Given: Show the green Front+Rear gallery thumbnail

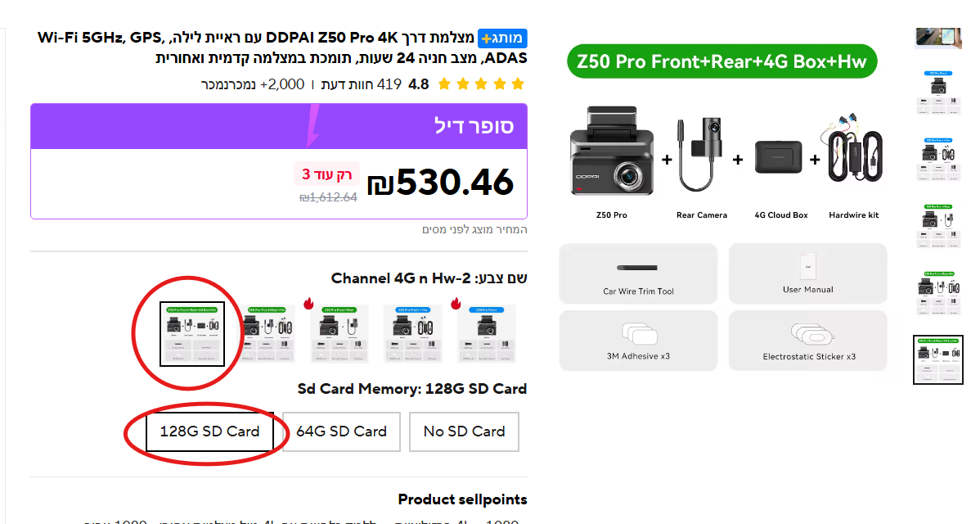Looking at the screenshot, I should (x=938, y=225).
